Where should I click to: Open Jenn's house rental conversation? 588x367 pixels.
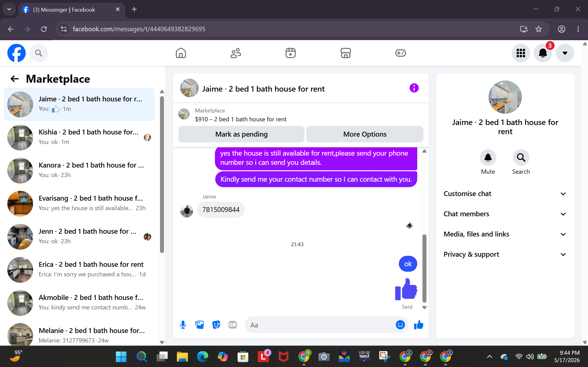pyautogui.click(x=79, y=237)
